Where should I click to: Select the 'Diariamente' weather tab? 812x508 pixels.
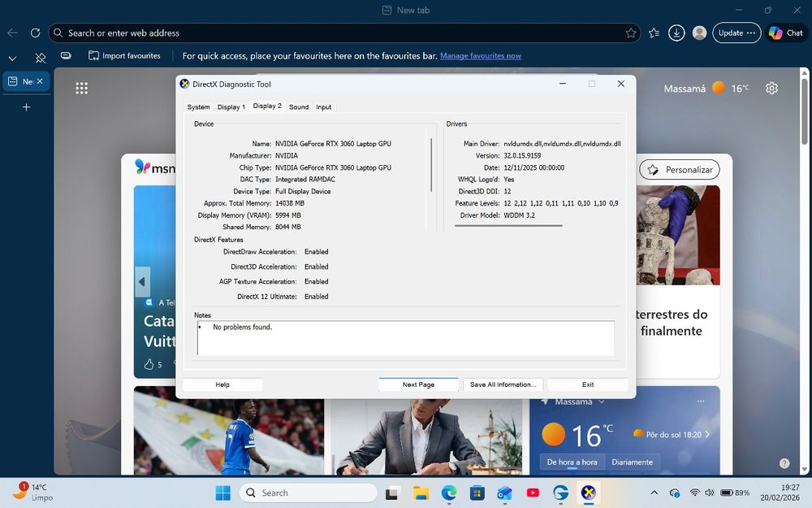[632, 462]
